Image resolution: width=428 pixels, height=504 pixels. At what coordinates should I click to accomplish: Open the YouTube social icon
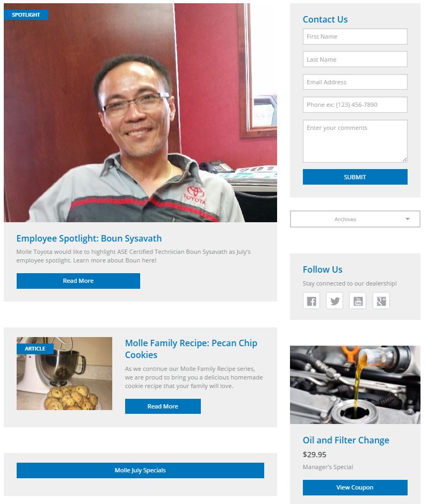click(x=358, y=301)
